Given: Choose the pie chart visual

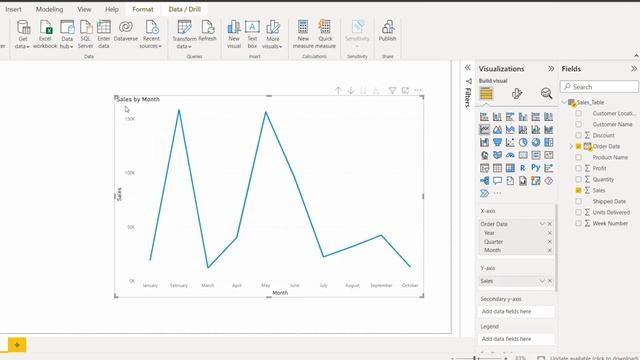Looking at the screenshot, I should pos(523,142).
